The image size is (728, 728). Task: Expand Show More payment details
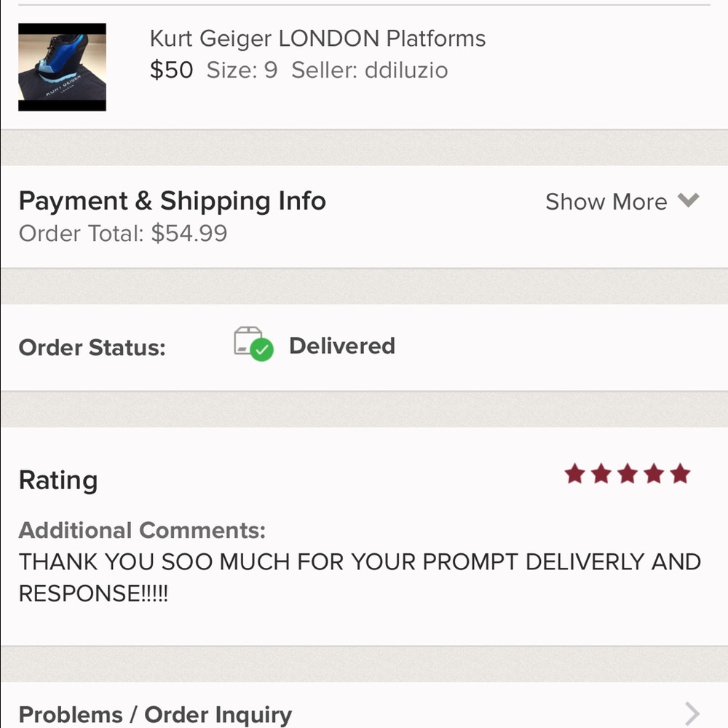coord(606,202)
